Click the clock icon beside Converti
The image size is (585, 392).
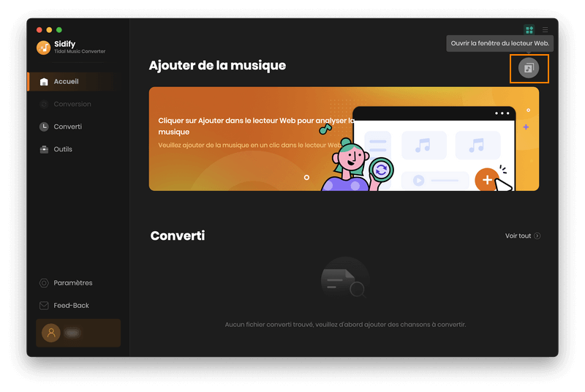[x=44, y=127]
